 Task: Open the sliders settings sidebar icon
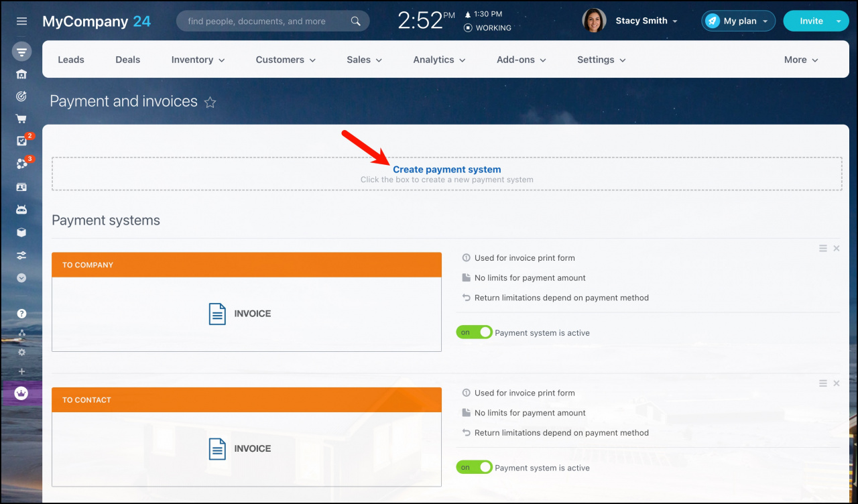coord(21,255)
